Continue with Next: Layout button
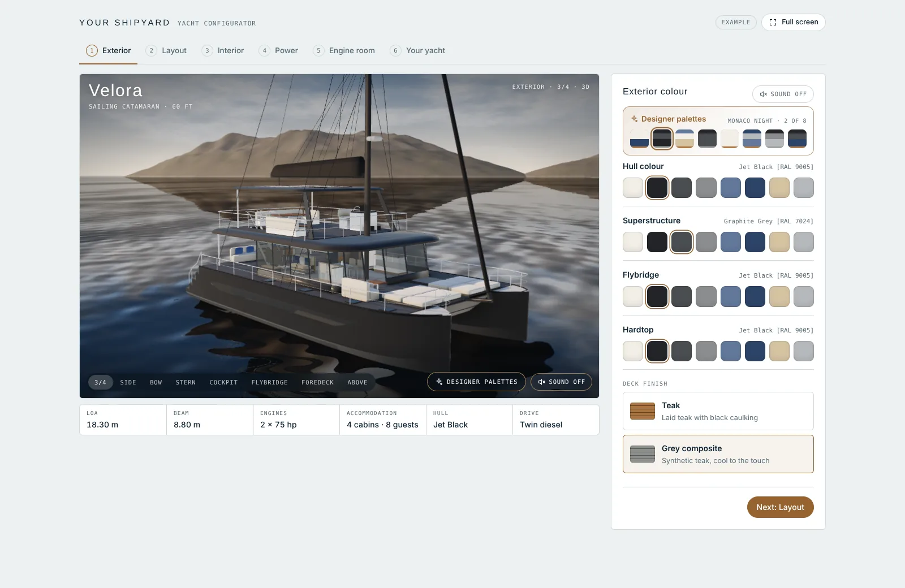This screenshot has width=905, height=588. pos(781,507)
